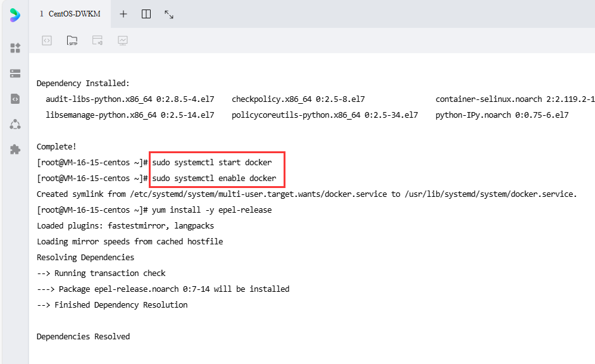Click the 'container-selinux.noarch' package entry
The height and width of the screenshot is (364, 595).
pyautogui.click(x=515, y=99)
